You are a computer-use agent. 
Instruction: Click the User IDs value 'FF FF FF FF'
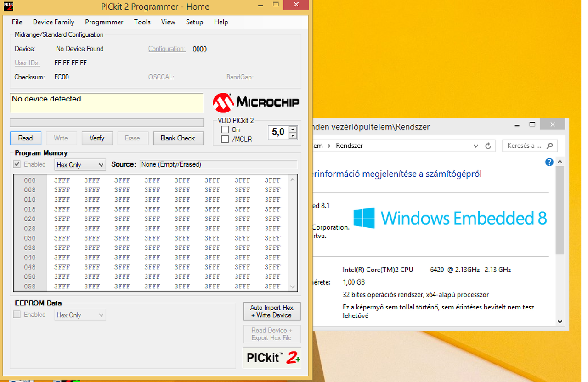coord(71,63)
